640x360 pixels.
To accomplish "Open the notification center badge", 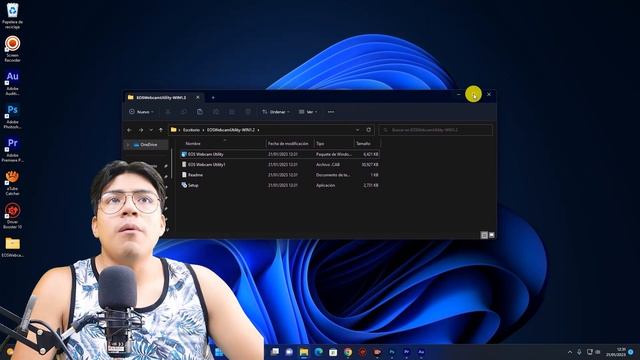I will [631, 352].
